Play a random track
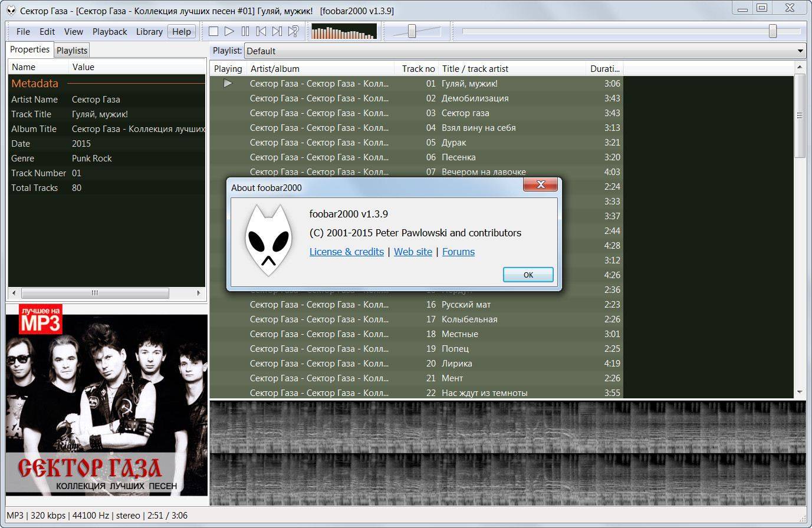The image size is (812, 528). pyautogui.click(x=293, y=32)
